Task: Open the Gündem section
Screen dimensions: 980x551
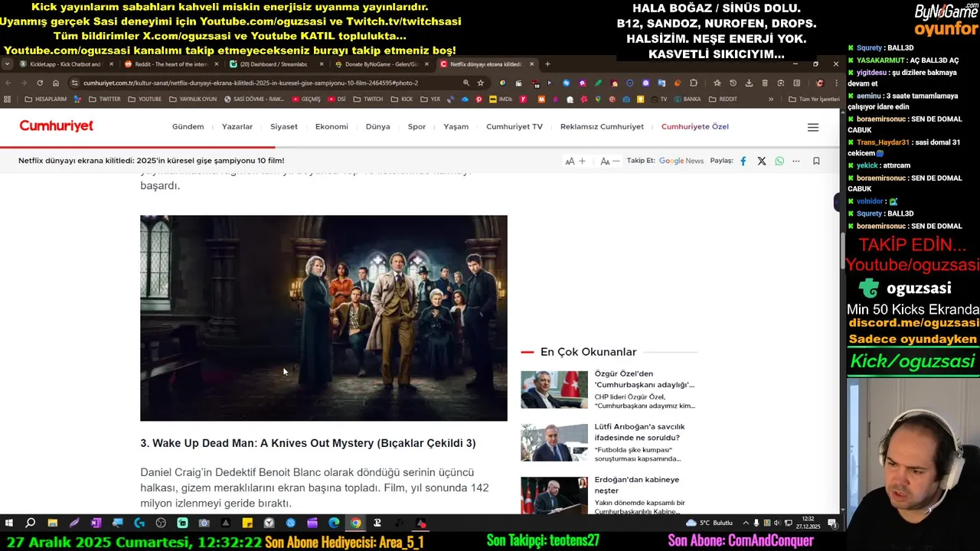Action: 188,127
